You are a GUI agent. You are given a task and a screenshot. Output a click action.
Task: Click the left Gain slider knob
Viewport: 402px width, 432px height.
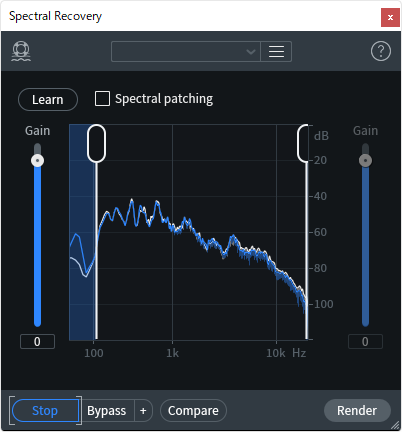coord(37,161)
